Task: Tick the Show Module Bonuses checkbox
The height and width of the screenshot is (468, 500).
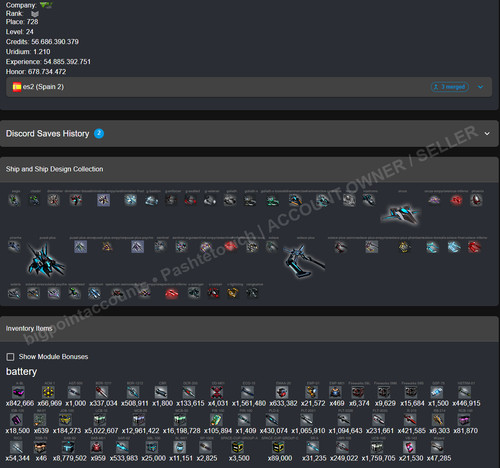Action: pos(10,357)
